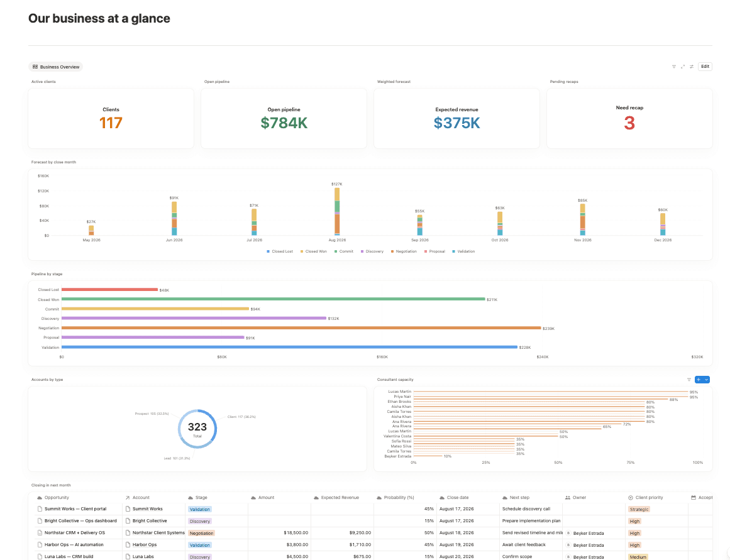Open the Northstar Client Systems account page
The image size is (730, 560).
pos(158,532)
